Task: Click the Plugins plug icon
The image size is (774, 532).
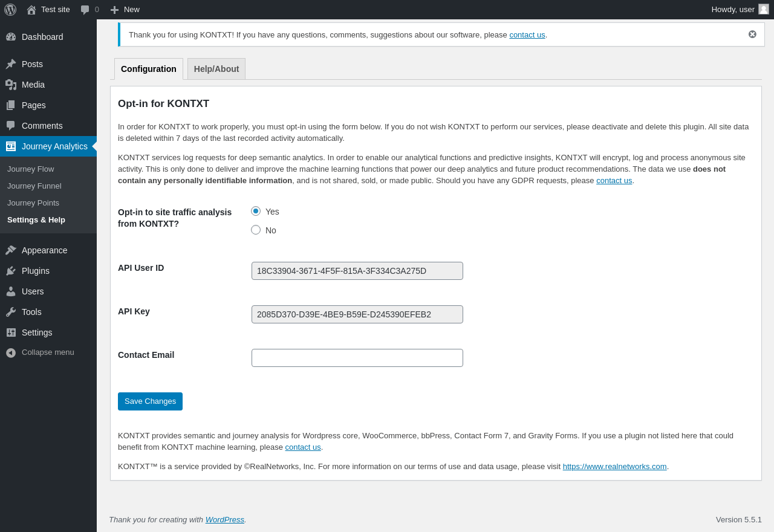Action: pyautogui.click(x=11, y=271)
